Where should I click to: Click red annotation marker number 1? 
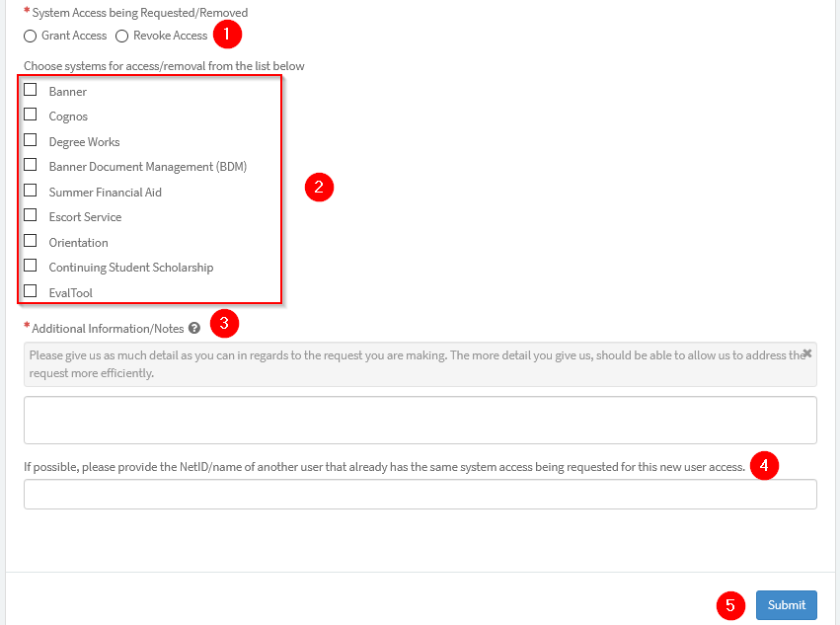pos(227,35)
